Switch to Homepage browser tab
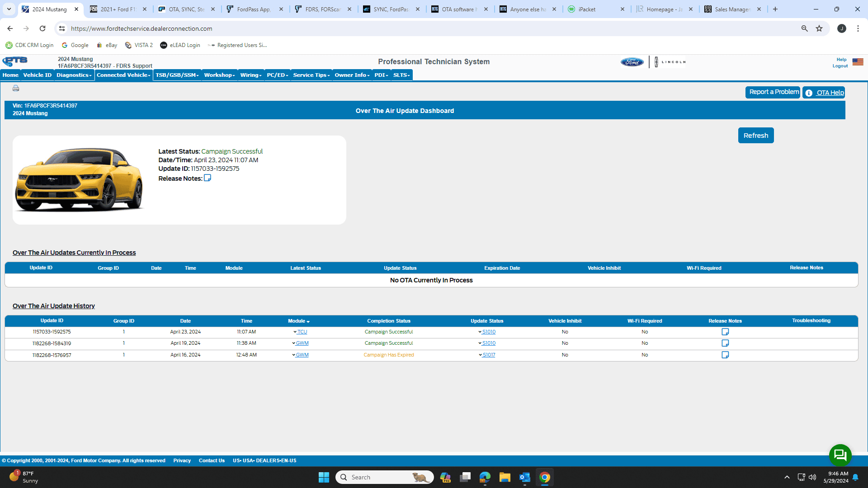Viewport: 868px width, 488px height. click(x=665, y=9)
